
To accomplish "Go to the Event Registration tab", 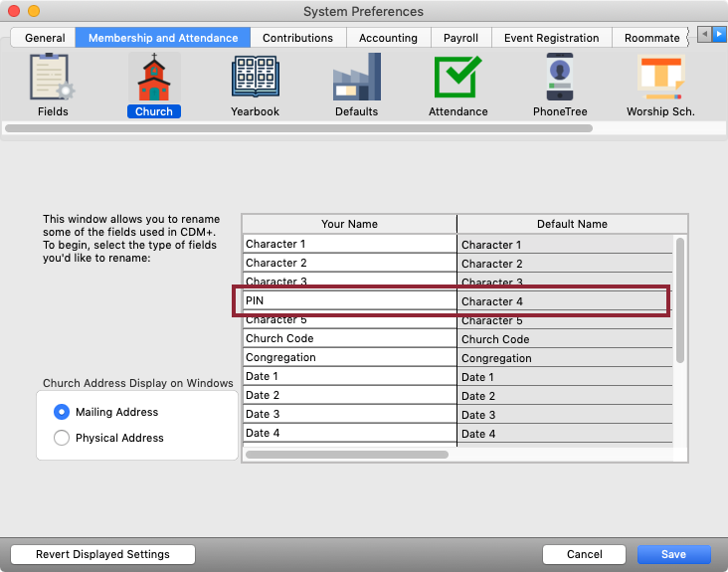I will click(551, 38).
